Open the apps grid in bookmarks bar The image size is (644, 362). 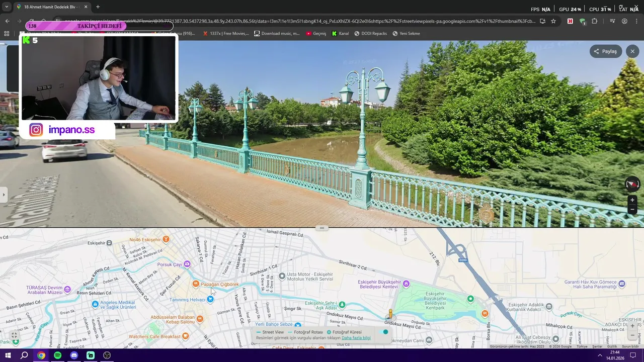[x=7, y=34]
